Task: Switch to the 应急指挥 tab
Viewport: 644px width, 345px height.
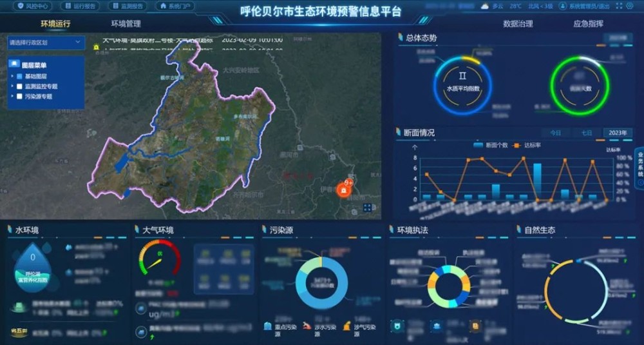Action: (588, 25)
